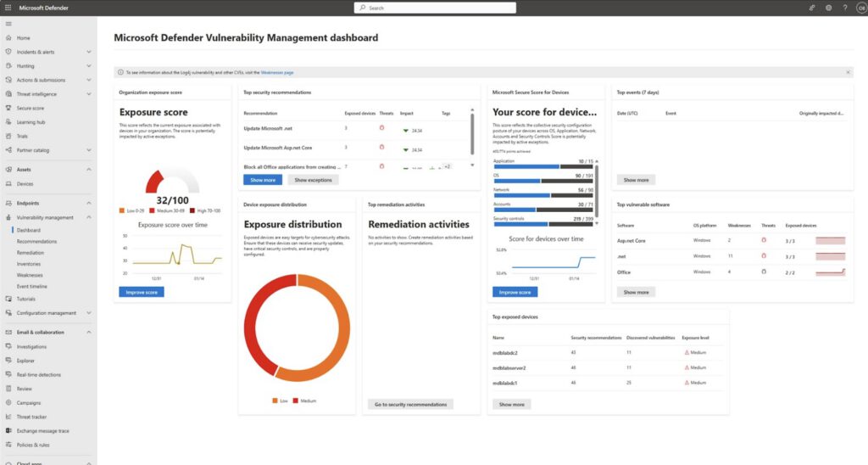868x465 pixels.
Task: Open the Weaknesses nav item
Action: coord(30,275)
